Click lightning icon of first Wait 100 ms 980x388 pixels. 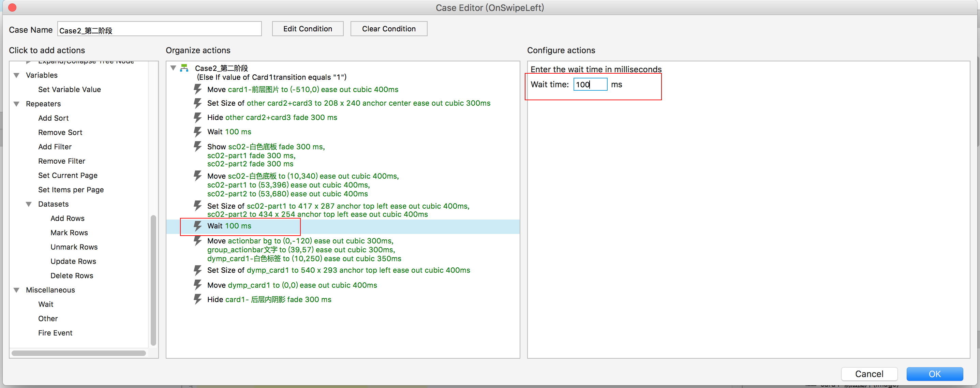[x=197, y=132]
